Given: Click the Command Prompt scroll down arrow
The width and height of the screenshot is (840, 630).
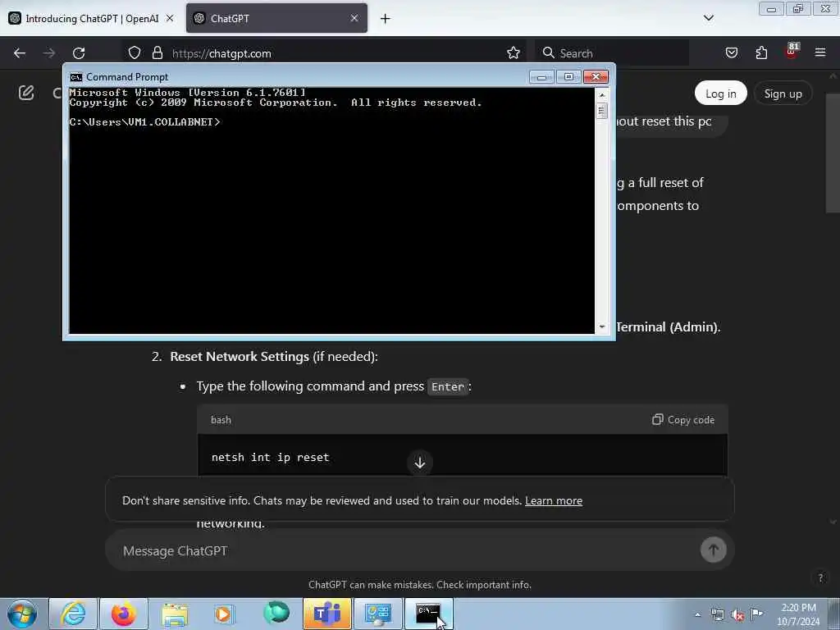Looking at the screenshot, I should (x=602, y=326).
